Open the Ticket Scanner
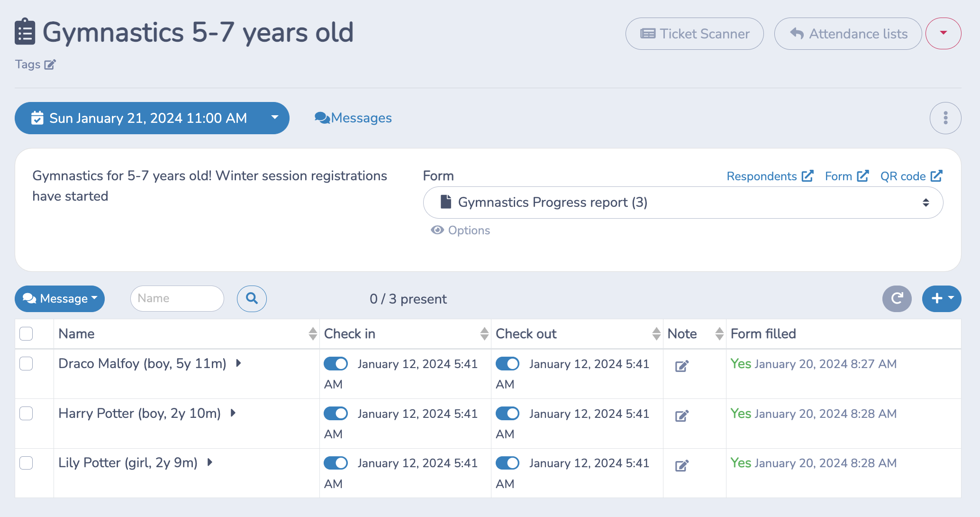This screenshot has width=980, height=517. click(x=694, y=33)
